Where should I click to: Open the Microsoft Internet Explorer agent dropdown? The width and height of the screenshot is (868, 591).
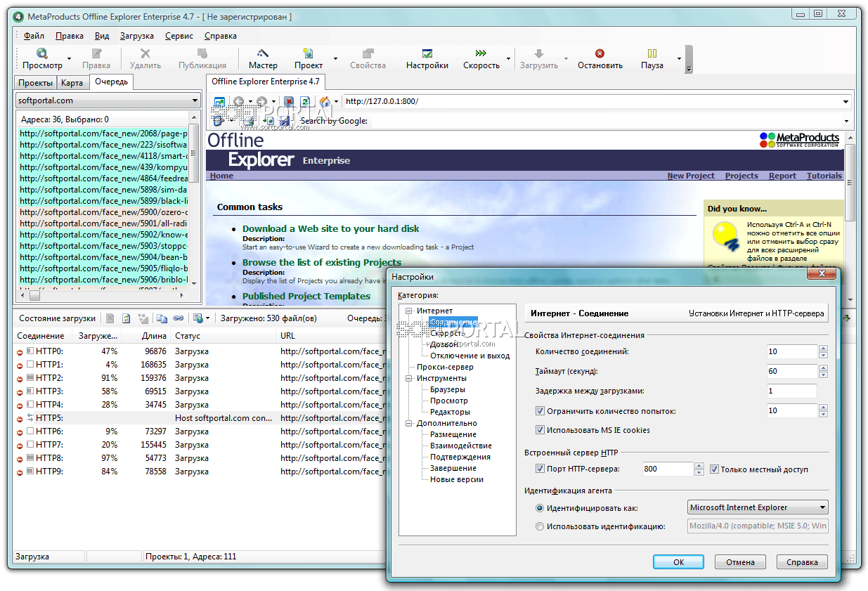coord(822,507)
